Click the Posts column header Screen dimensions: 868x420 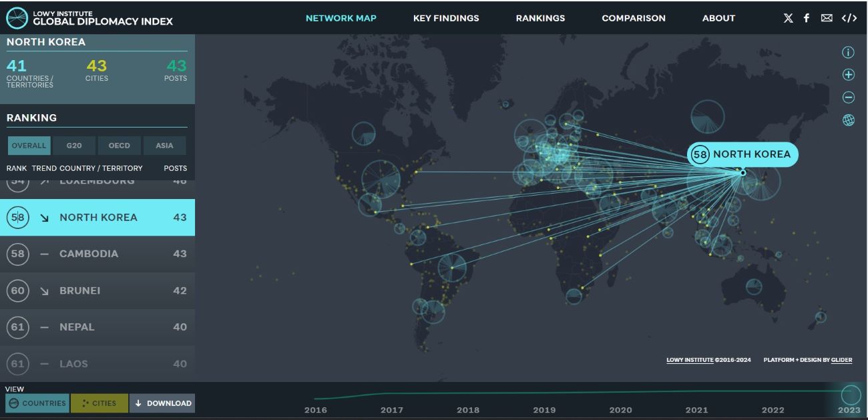click(x=176, y=168)
